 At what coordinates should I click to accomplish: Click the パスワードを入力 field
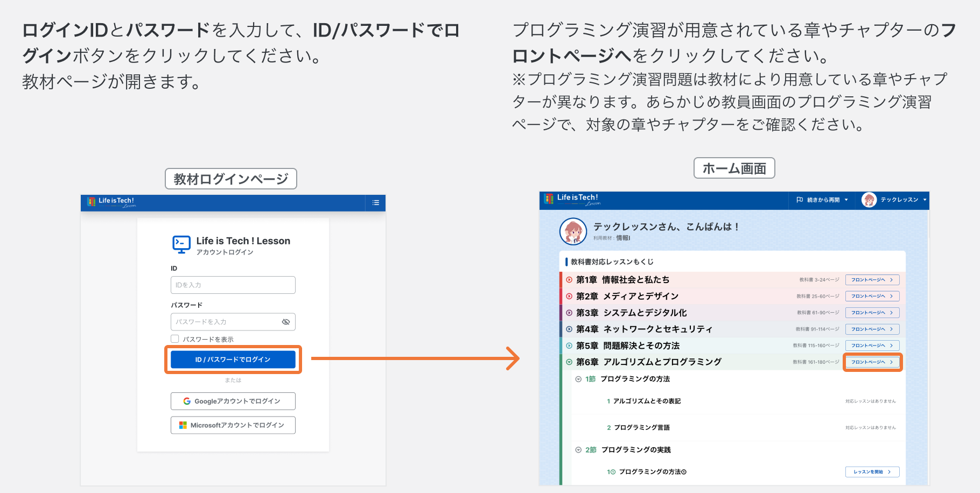click(x=233, y=322)
